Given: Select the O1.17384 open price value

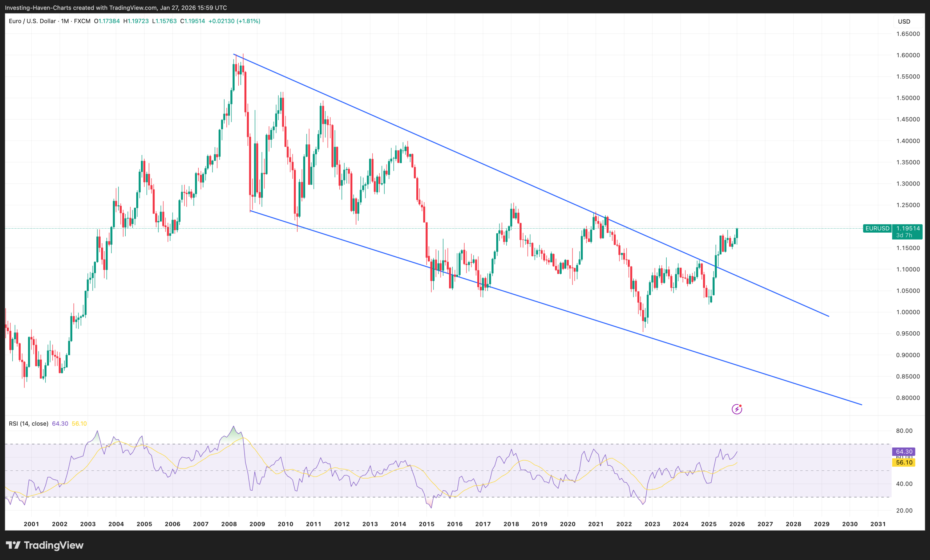Looking at the screenshot, I should tap(106, 21).
